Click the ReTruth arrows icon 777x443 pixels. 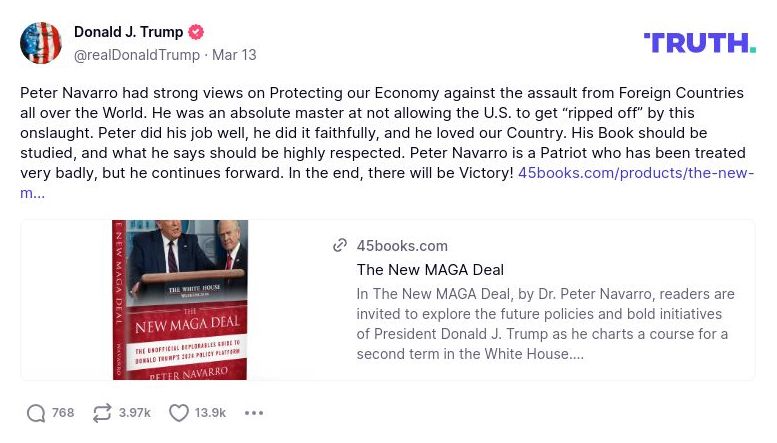pyautogui.click(x=101, y=413)
